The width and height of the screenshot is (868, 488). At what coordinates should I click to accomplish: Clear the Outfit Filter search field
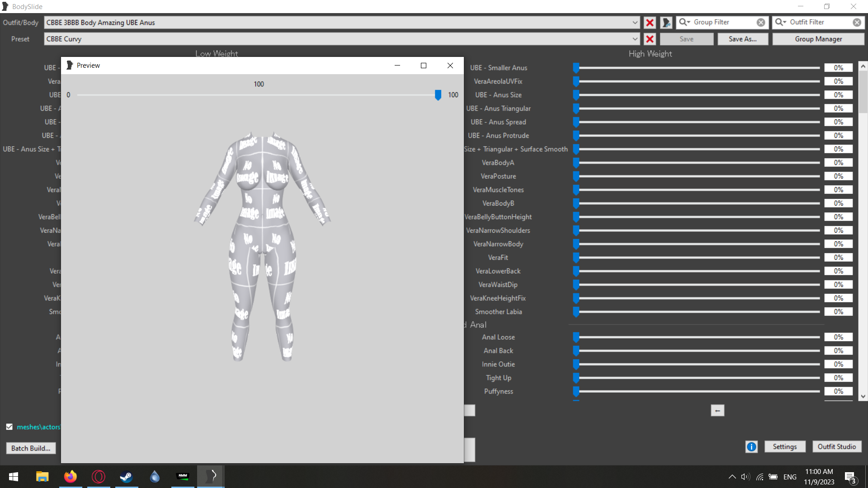pos(857,23)
